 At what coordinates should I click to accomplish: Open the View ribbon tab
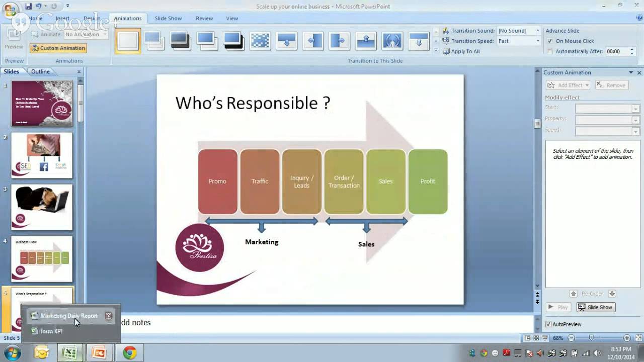(232, 18)
